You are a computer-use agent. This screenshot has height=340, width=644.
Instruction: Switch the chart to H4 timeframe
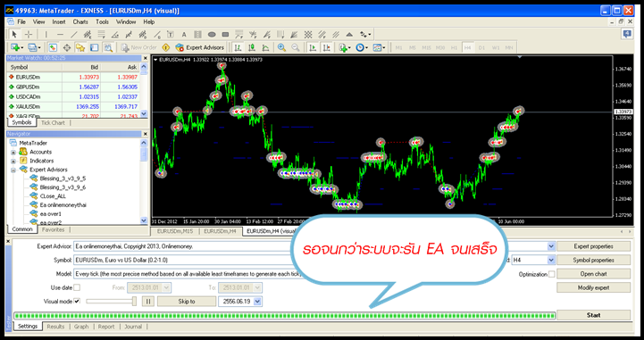467,48
